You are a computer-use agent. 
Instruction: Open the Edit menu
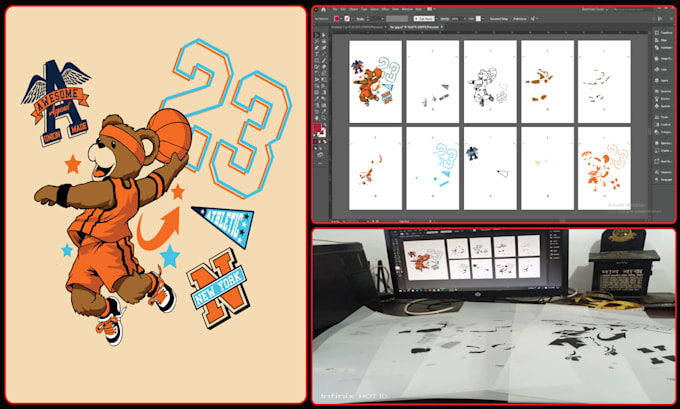pos(343,9)
